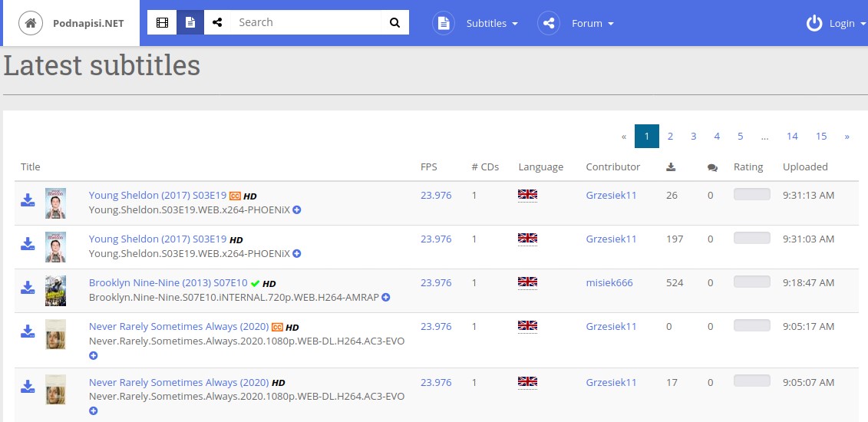Open Young Sheldon S03E19 link with CC badge

point(158,195)
